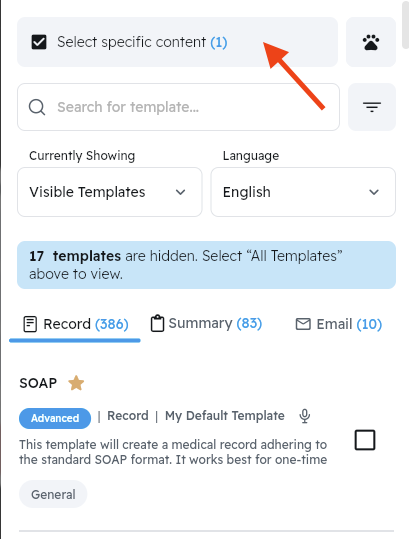409x539 pixels.
Task: Open the filter lines icon
Action: [x=372, y=107]
